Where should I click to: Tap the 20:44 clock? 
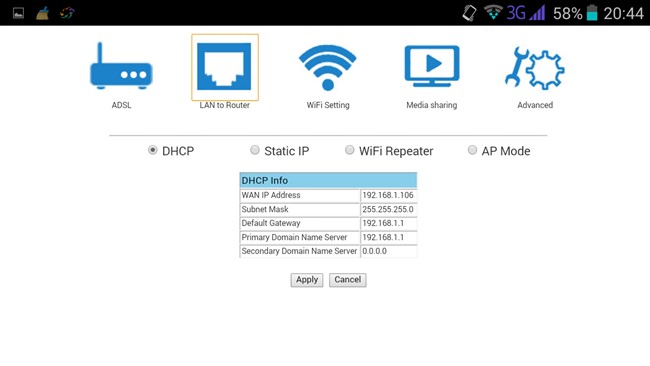[x=623, y=14]
